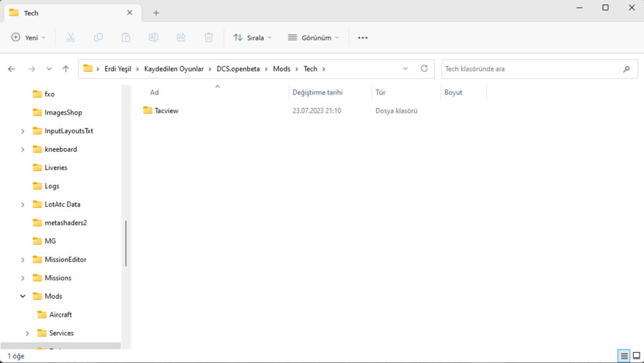
Task: Go back with the left arrow
Action: point(12,69)
